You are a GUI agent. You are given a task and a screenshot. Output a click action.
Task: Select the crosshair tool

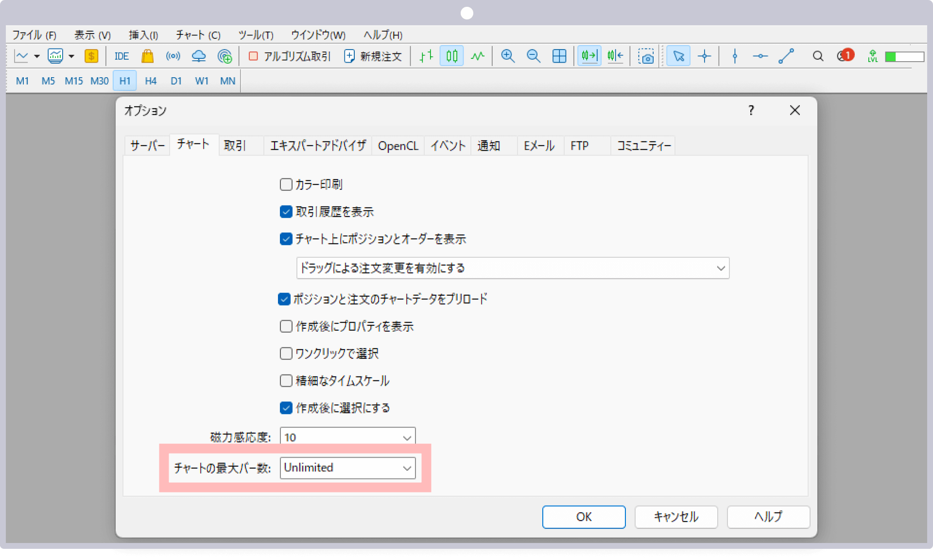click(x=705, y=56)
